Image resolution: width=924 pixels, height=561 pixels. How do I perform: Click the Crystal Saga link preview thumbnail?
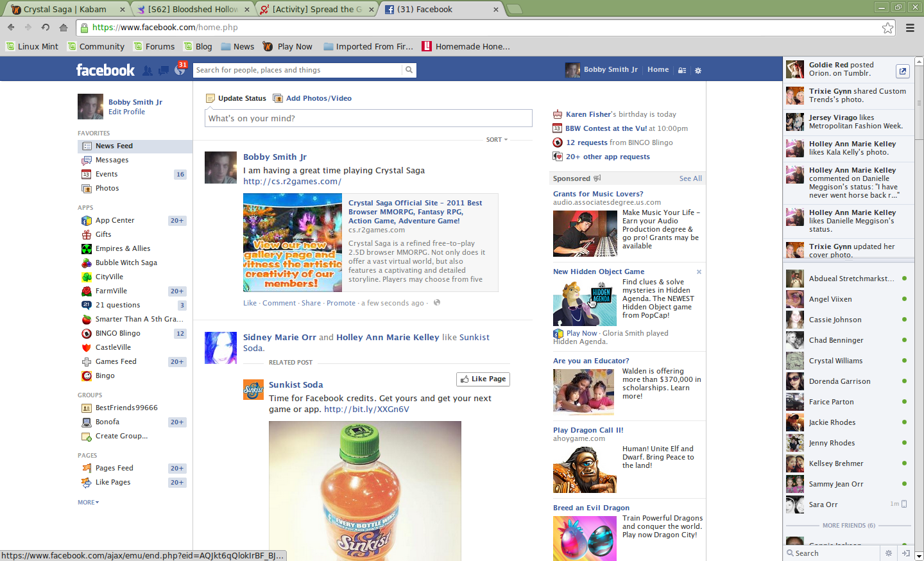(x=293, y=243)
